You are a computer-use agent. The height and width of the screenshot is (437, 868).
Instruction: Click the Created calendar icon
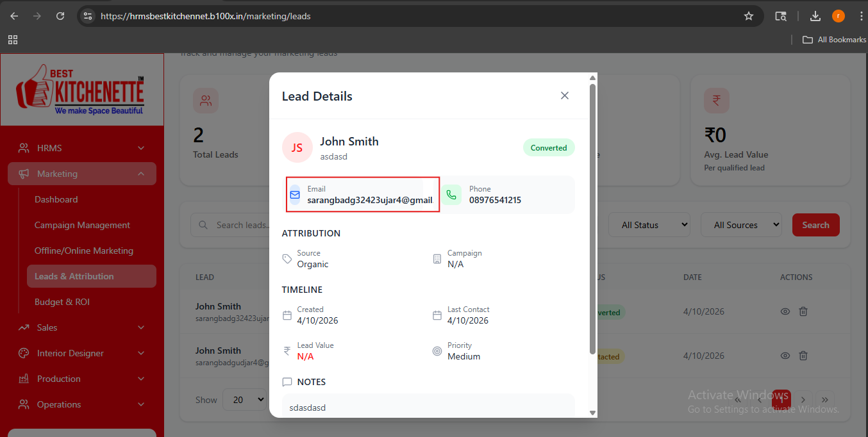287,315
